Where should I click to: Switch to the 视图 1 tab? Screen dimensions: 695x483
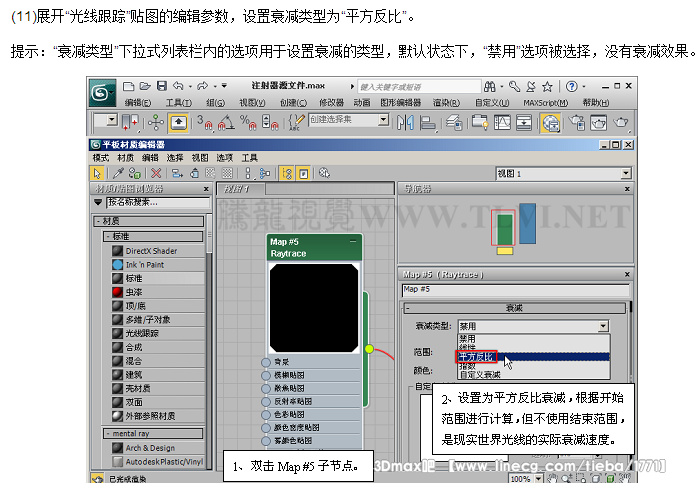[239, 189]
